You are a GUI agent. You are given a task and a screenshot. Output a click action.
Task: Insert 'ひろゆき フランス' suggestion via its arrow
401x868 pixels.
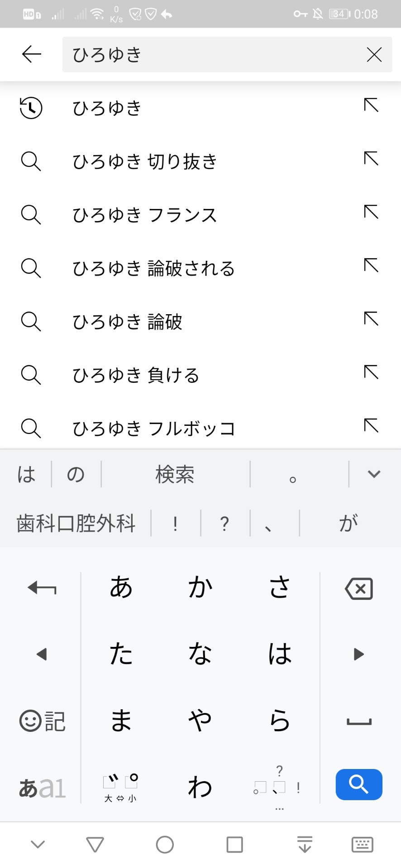(371, 212)
